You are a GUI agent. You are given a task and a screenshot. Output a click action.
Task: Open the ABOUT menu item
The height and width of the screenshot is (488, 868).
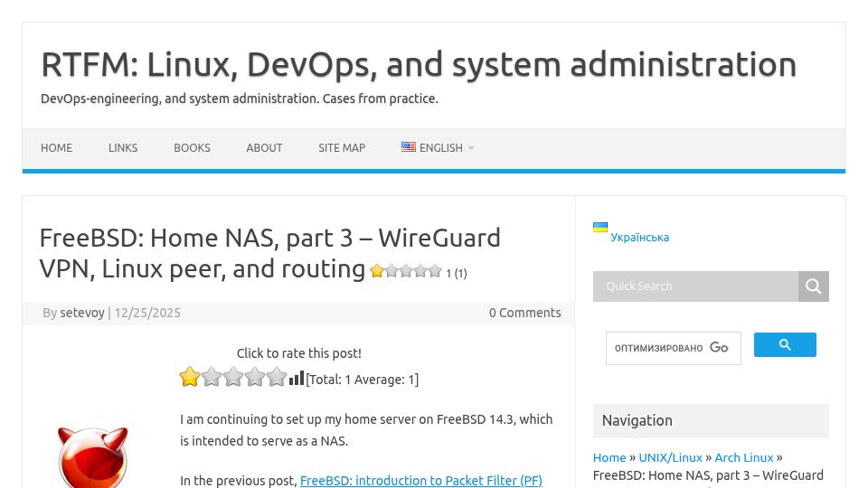(x=264, y=147)
